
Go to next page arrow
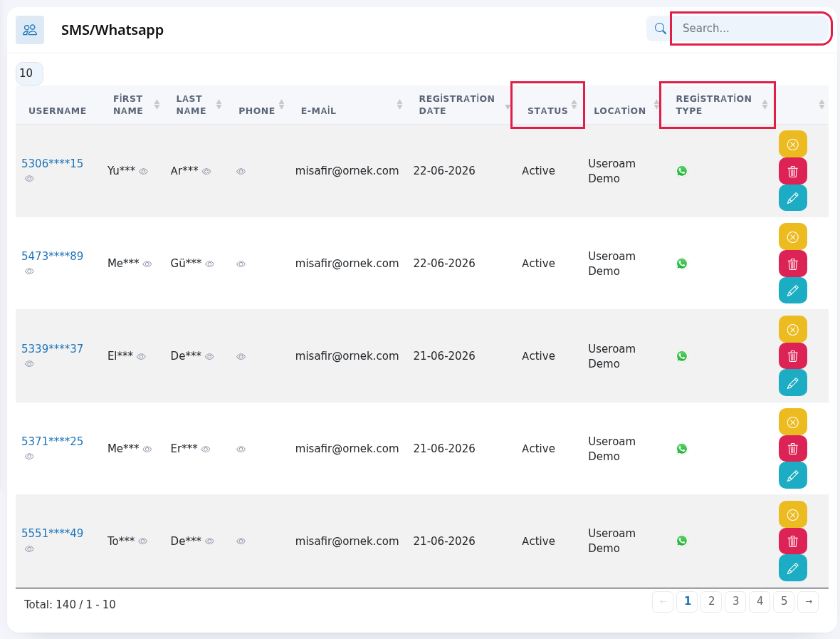[x=809, y=601]
